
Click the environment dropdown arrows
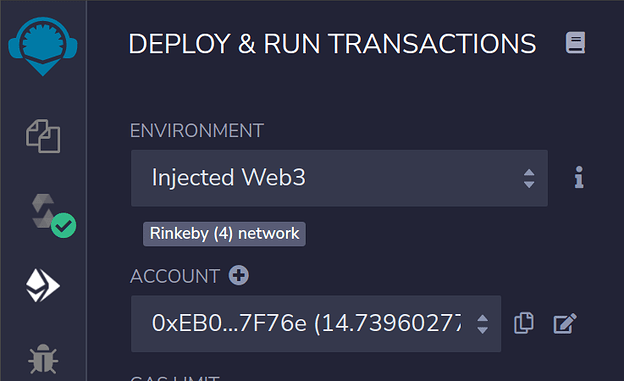pos(529,178)
